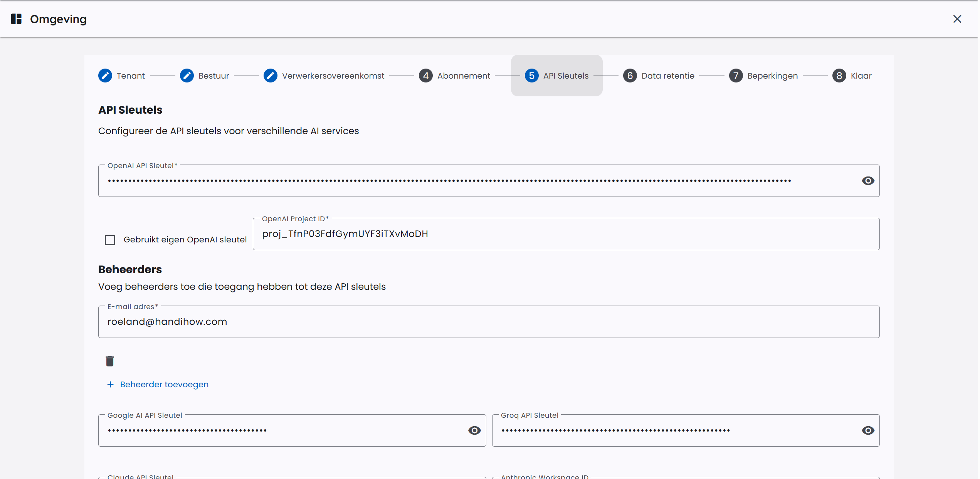
Task: Reveal the OpenAI API Sleutel with the eye toggle
Action: (868, 180)
